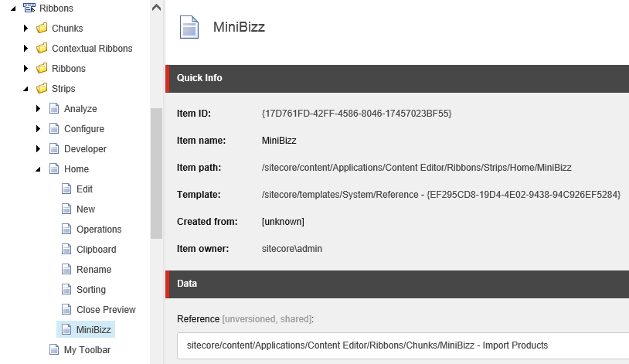The height and width of the screenshot is (364, 629).
Task: Click the Reference field input box
Action: (x=403, y=345)
